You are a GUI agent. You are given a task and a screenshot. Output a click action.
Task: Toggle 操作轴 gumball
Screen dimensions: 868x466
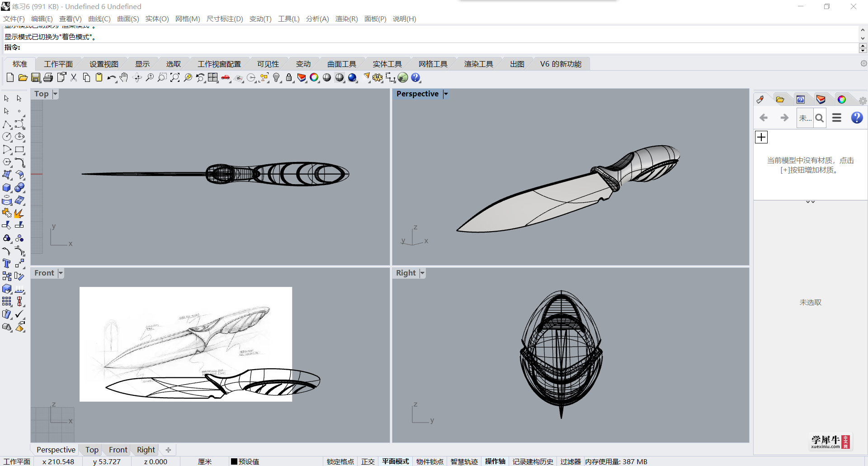(x=495, y=461)
